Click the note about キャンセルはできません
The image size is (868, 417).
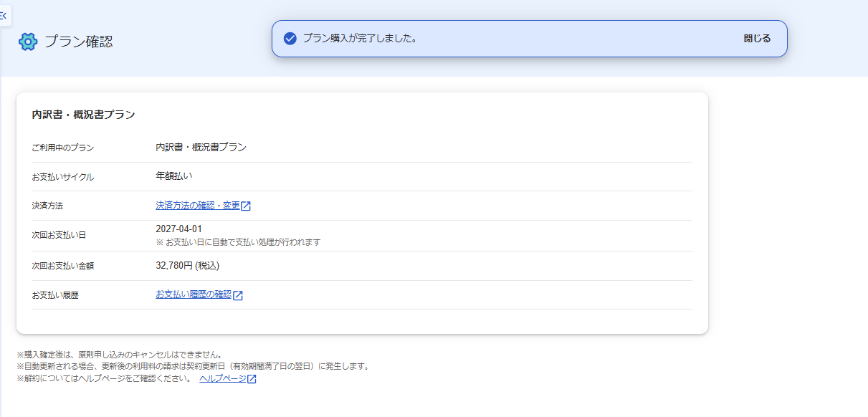(119, 355)
